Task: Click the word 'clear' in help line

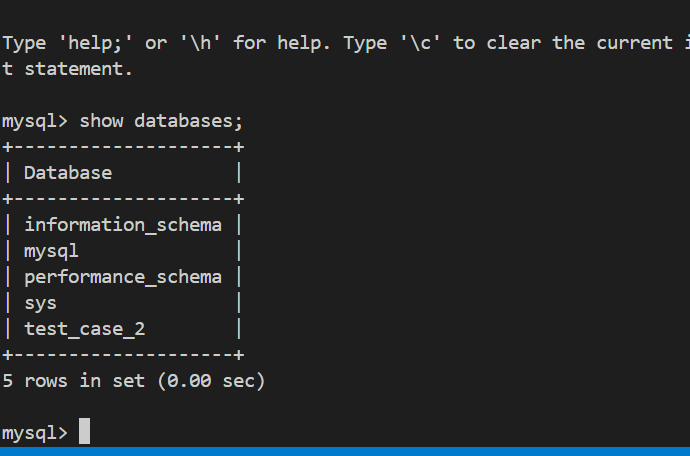Action: tap(514, 43)
